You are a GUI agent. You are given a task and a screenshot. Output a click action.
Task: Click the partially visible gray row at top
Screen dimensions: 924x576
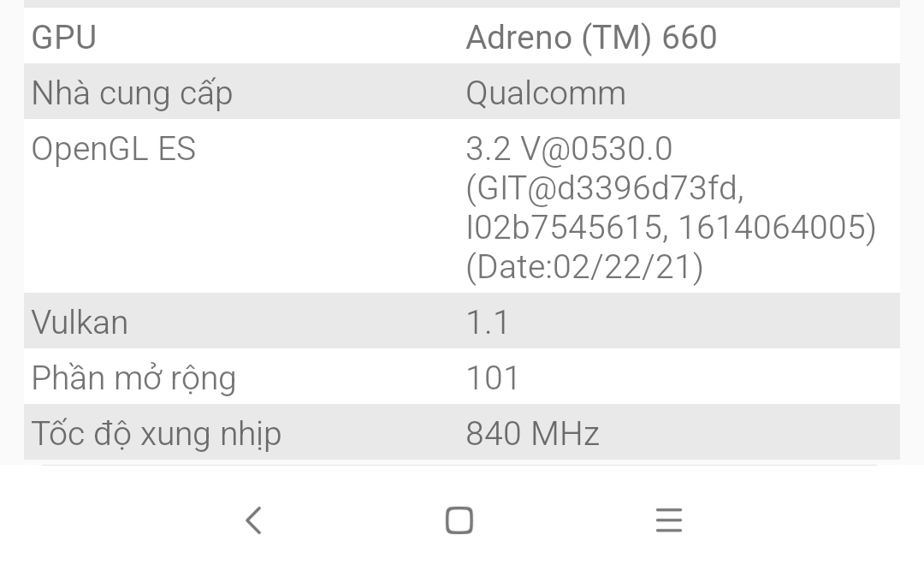461,3
